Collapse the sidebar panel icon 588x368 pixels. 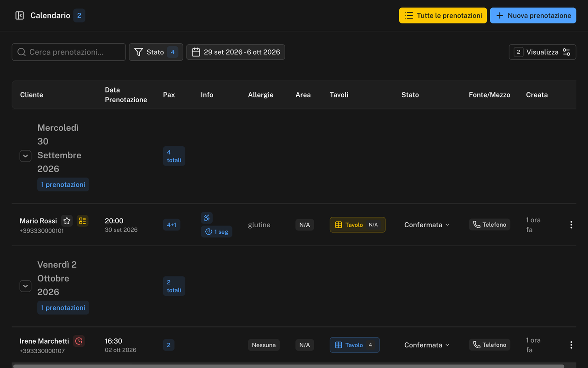coord(19,16)
